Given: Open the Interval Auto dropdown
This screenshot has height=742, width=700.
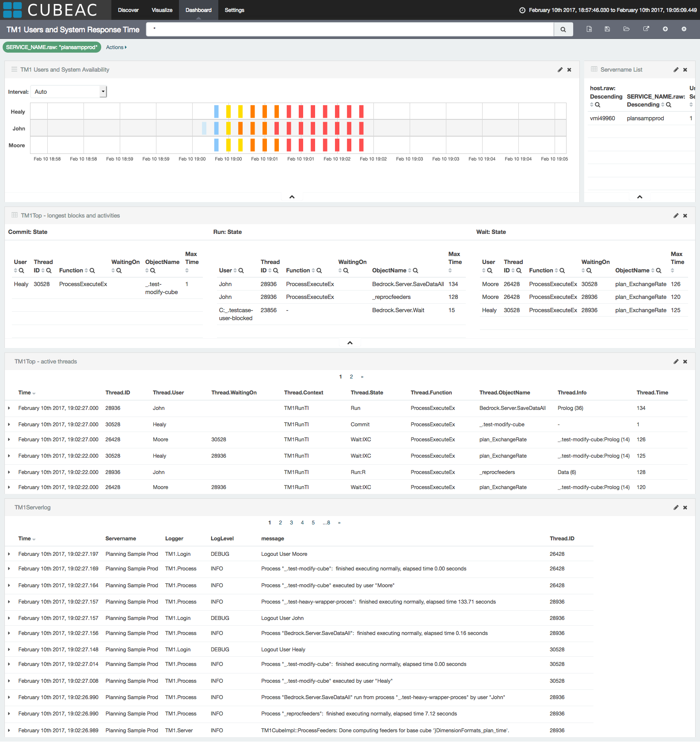Looking at the screenshot, I should [x=68, y=92].
